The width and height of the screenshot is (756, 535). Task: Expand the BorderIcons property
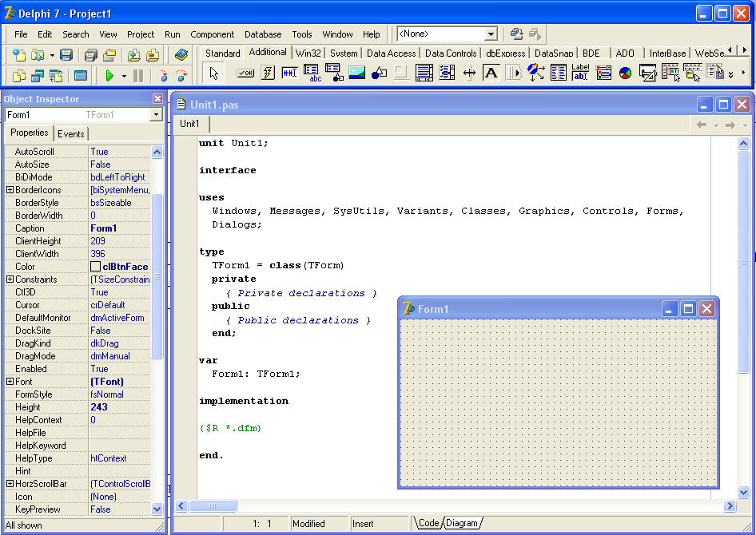click(10, 190)
